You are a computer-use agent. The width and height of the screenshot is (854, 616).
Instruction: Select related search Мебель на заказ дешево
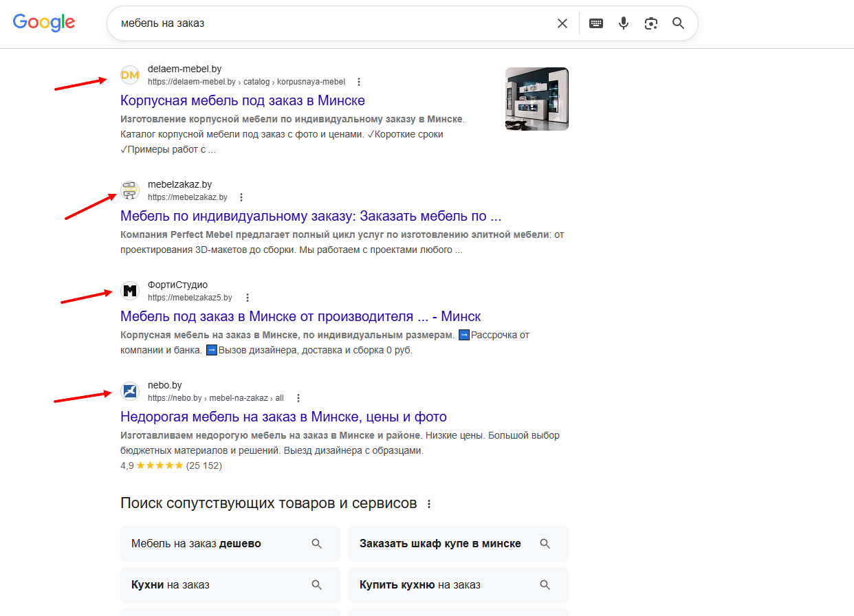pos(230,544)
